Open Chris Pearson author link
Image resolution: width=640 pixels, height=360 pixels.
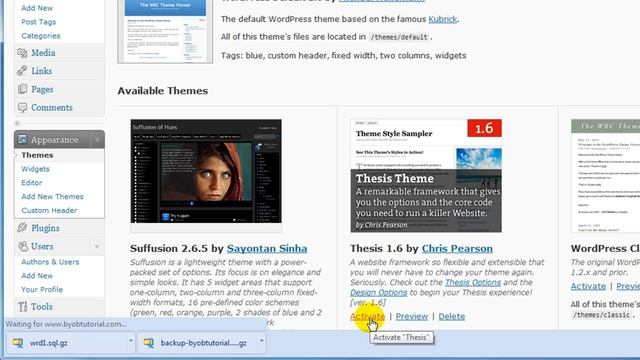coord(457,249)
